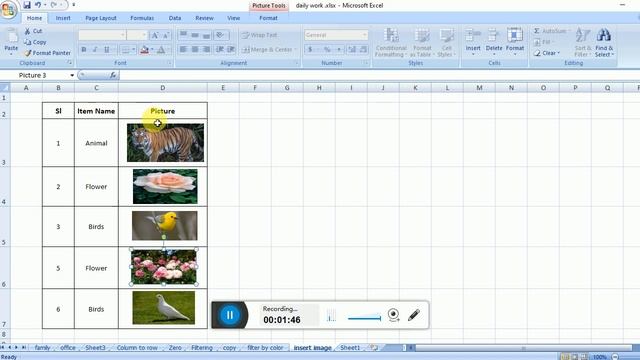Screen dimensions: 640x360
Task: Open the View ribbon tab
Action: (x=233, y=18)
